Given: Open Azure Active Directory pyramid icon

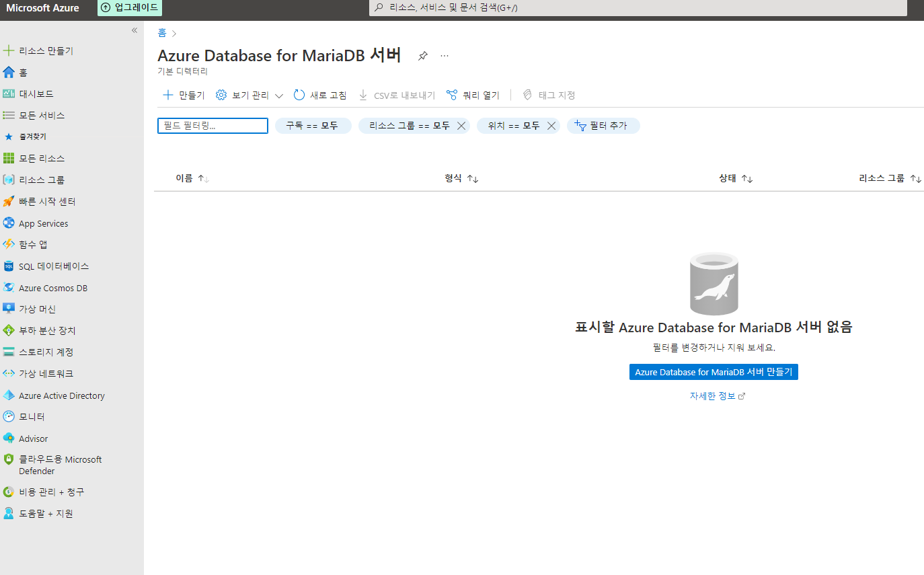Looking at the screenshot, I should click(9, 395).
